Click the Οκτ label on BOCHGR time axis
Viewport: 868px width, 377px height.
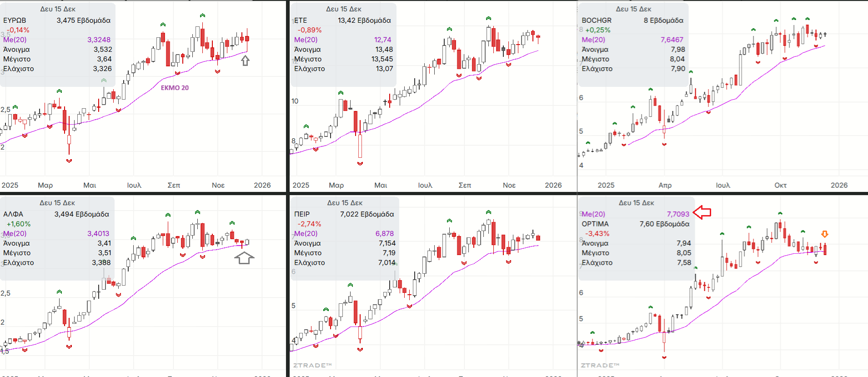click(x=780, y=185)
